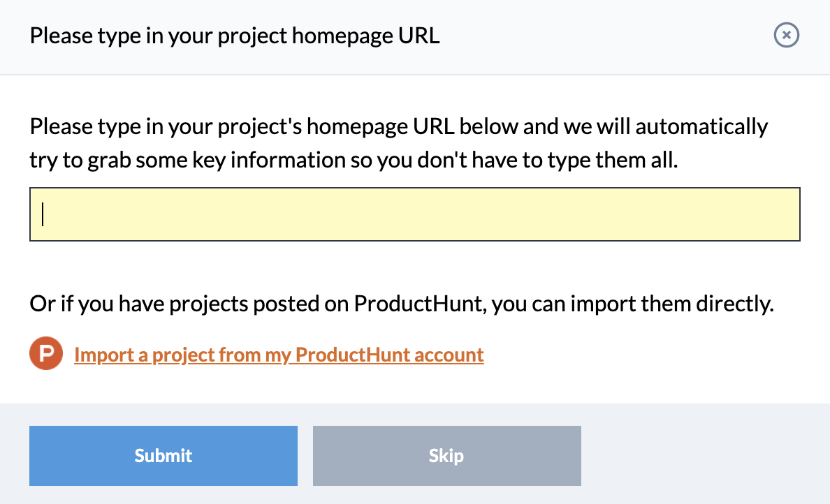
Task: Click the right end of the URL text box
Action: tap(782, 214)
